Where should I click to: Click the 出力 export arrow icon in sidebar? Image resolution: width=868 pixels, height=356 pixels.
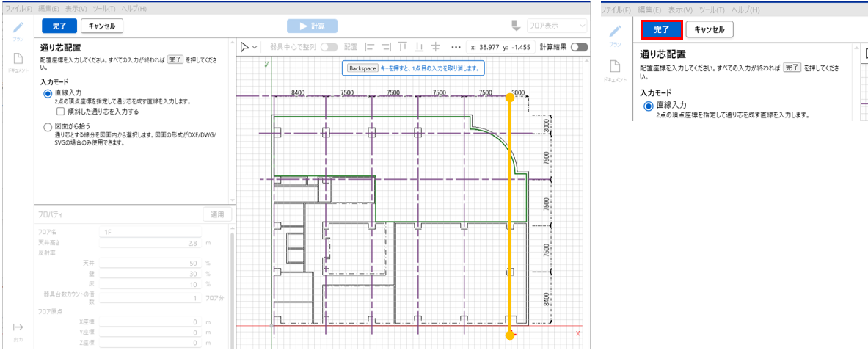tap(18, 327)
